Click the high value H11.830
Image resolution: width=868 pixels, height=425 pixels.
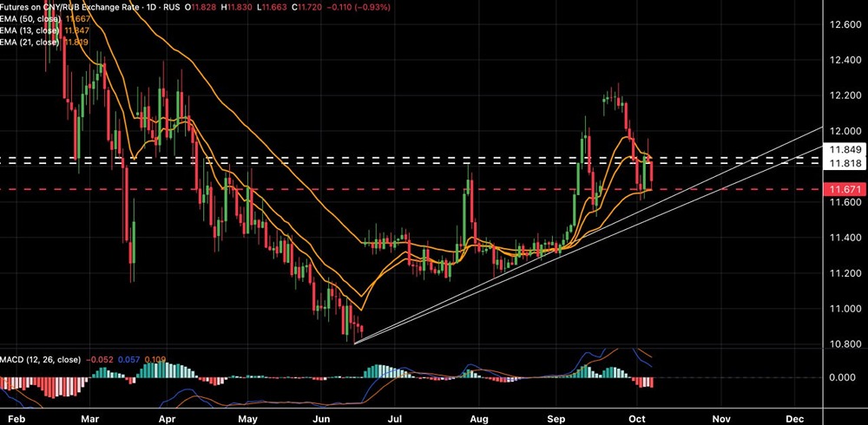pos(236,7)
